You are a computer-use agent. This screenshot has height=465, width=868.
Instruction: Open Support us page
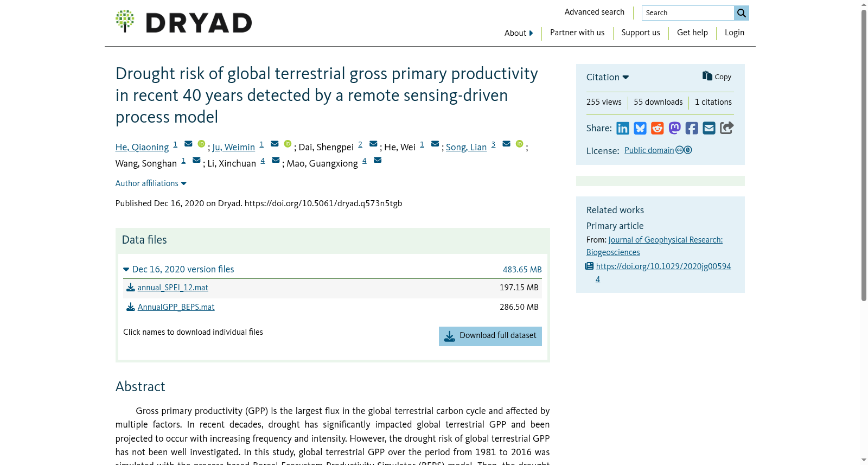641,33
